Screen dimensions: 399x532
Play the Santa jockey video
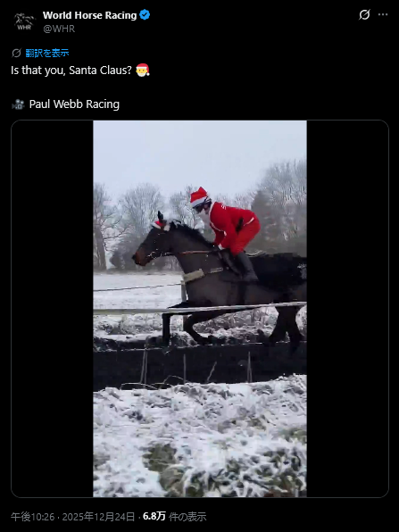pyautogui.click(x=200, y=309)
